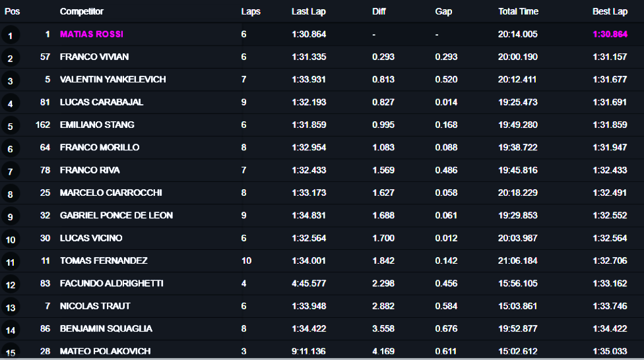This screenshot has width=644, height=360.
Task: Select competitor FRANCO VIVIAN
Action: pos(94,57)
